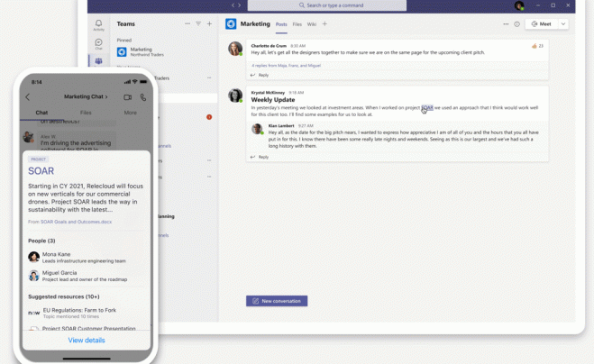Select the Teams icon in left rail
594x364 pixels.
click(x=98, y=61)
